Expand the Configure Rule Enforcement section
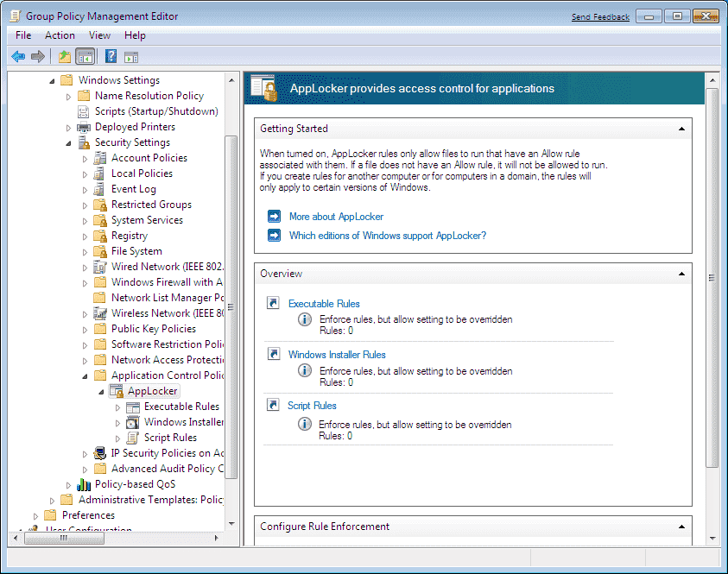Screen dimensions: 728x574 681,527
